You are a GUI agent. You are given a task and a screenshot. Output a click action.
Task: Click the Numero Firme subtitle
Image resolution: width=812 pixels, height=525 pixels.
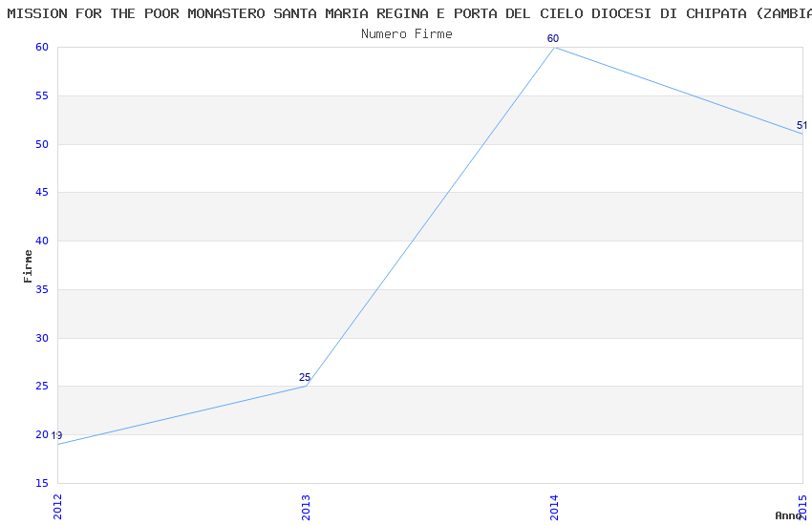pos(406,34)
